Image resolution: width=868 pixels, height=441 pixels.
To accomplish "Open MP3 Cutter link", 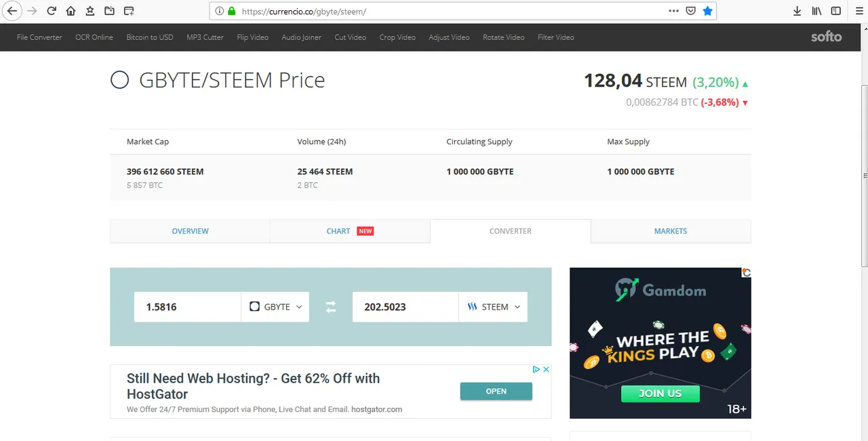I will coord(205,37).
